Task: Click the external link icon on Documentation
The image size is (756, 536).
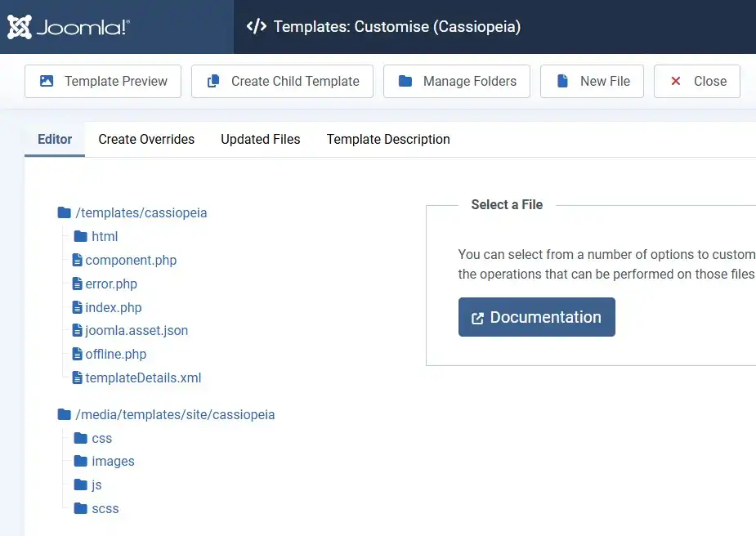Action: [x=477, y=318]
